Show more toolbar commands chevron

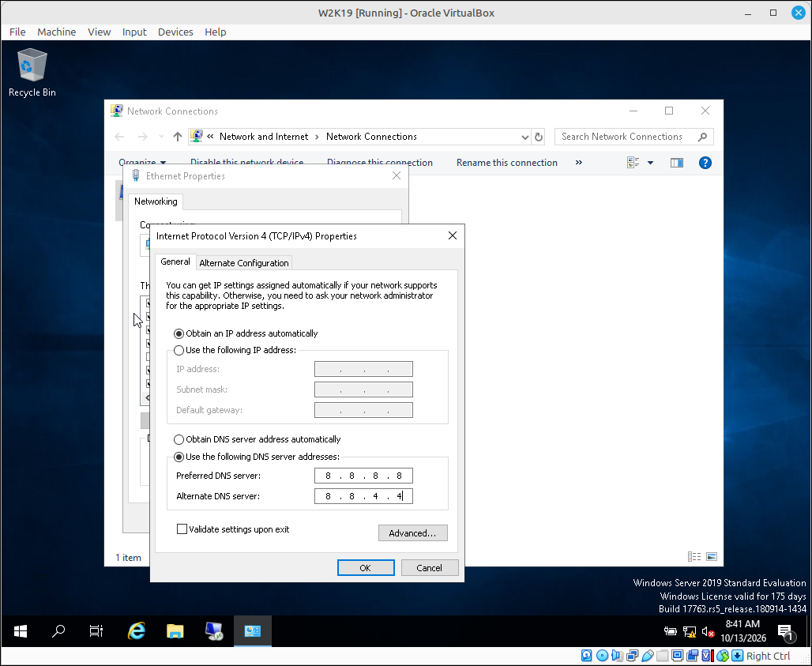[x=578, y=163]
